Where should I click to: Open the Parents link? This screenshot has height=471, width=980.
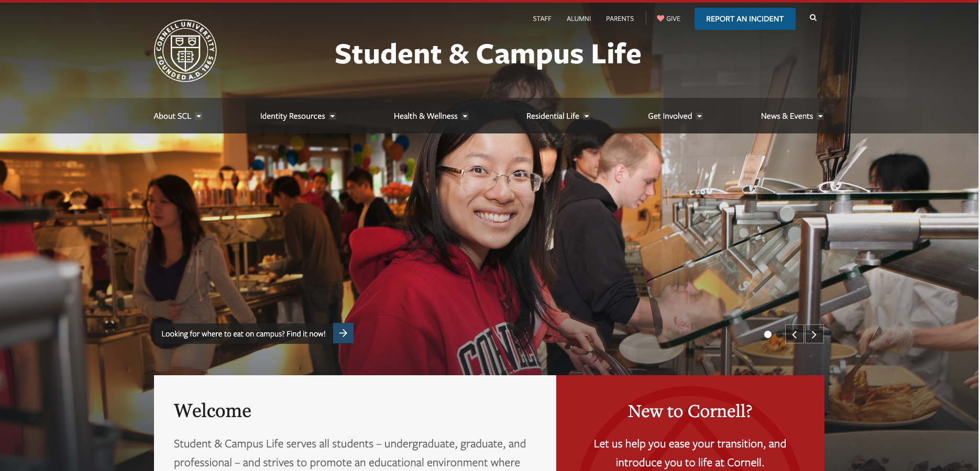click(x=620, y=19)
